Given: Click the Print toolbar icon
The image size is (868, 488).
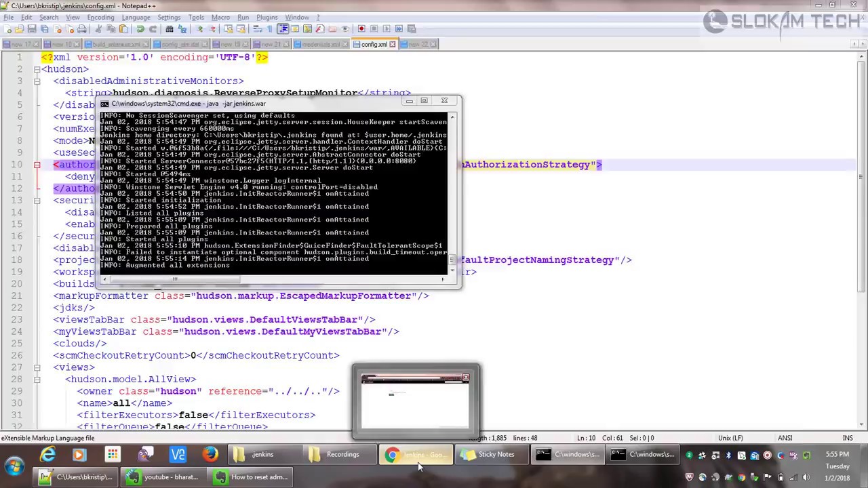Looking at the screenshot, I should point(82,29).
